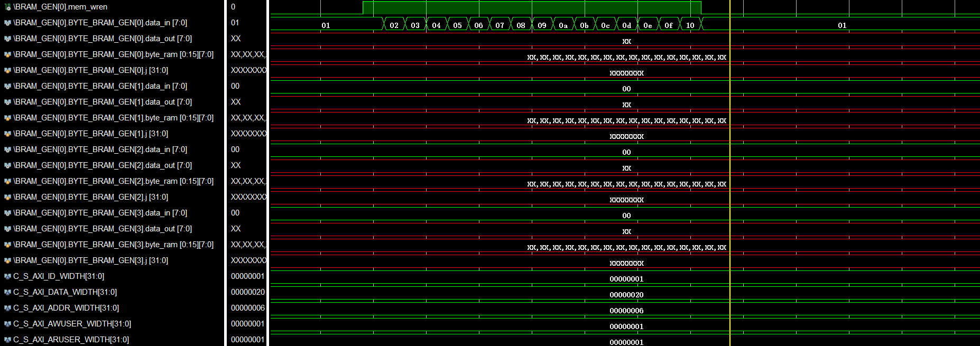Click waveform segment 0b on data_in
The width and height of the screenshot is (980, 346).
click(584, 24)
